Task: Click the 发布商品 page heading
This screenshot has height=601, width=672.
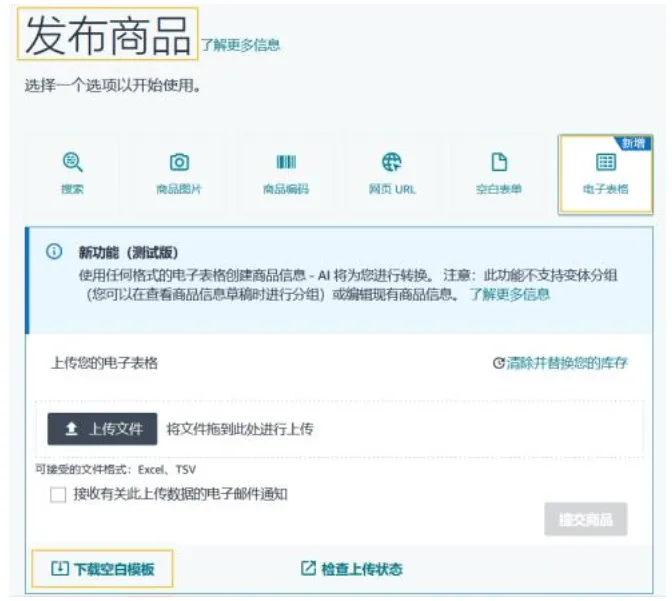Action: coord(108,35)
